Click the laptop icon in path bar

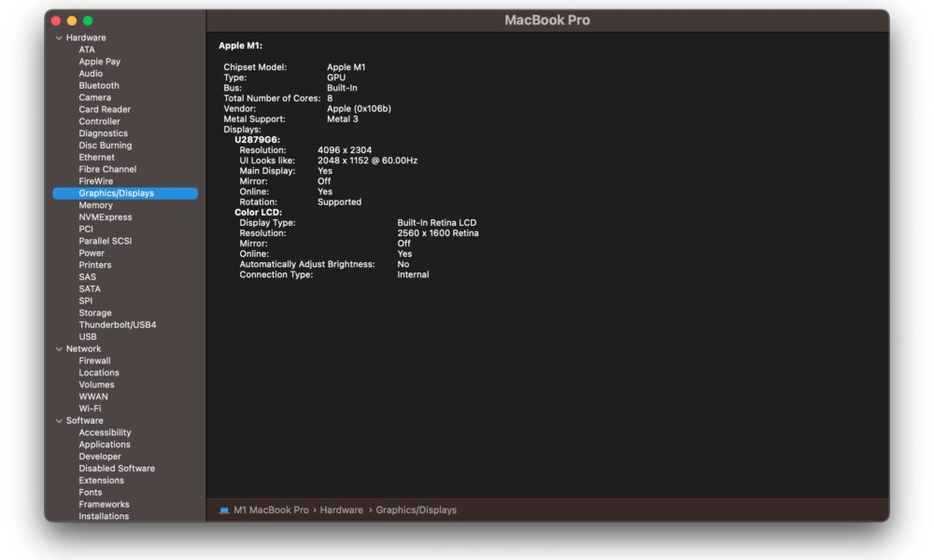point(224,511)
